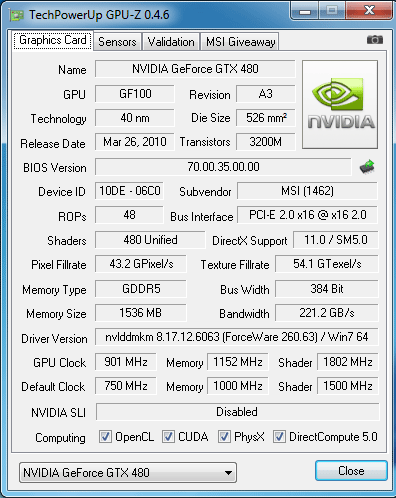The width and height of the screenshot is (396, 498).
Task: Click the Driver Version label
Action: click(54, 339)
